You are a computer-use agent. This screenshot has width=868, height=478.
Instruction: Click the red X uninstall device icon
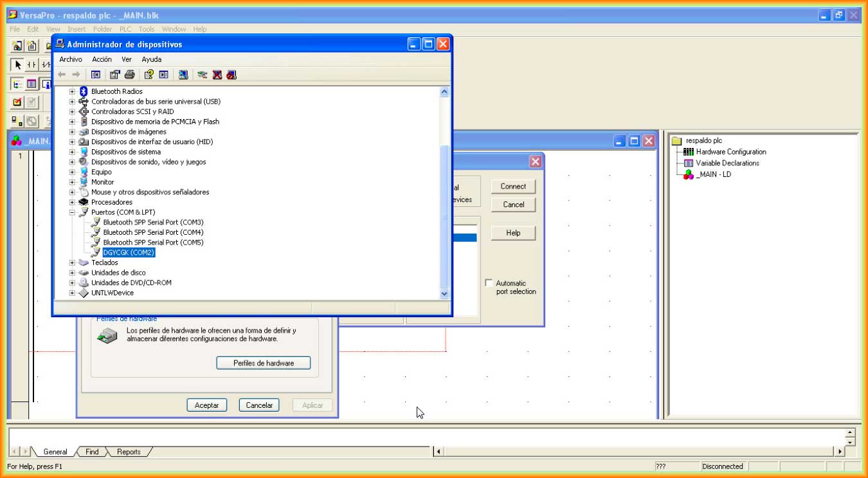(x=217, y=75)
